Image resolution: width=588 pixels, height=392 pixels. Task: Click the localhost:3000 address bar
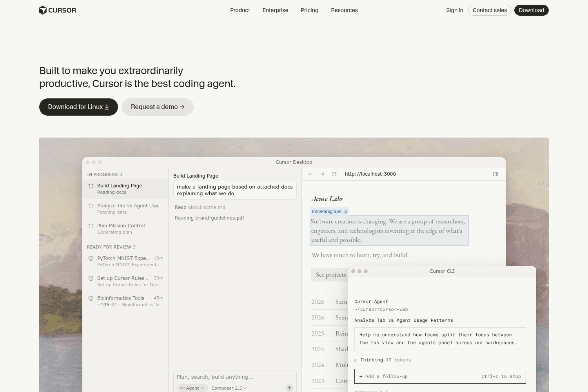click(x=370, y=174)
